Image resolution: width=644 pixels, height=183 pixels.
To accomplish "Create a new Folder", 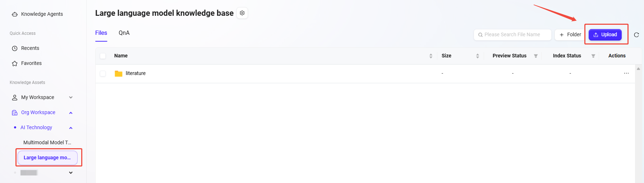I will [570, 35].
